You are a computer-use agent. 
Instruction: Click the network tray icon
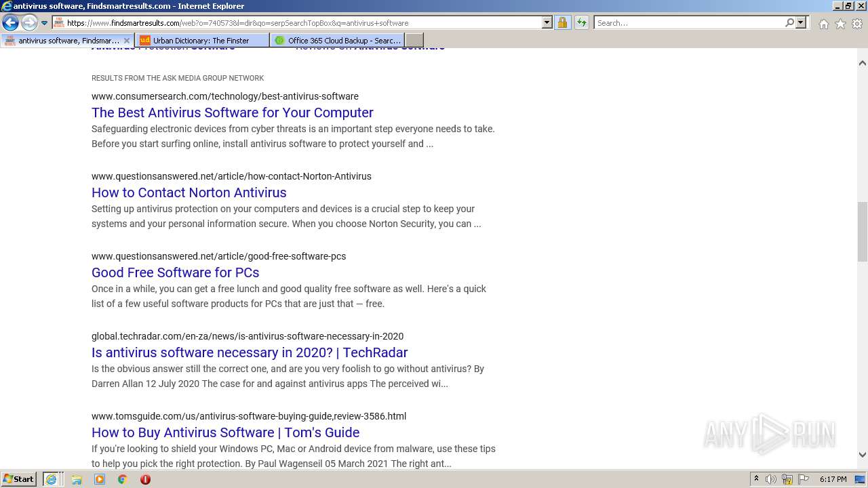tap(787, 479)
